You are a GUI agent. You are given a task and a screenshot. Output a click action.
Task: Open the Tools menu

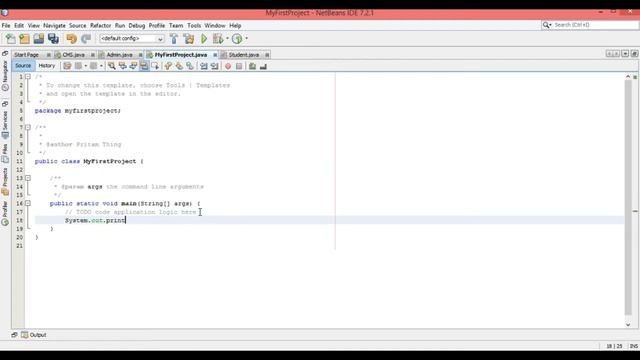click(194, 25)
